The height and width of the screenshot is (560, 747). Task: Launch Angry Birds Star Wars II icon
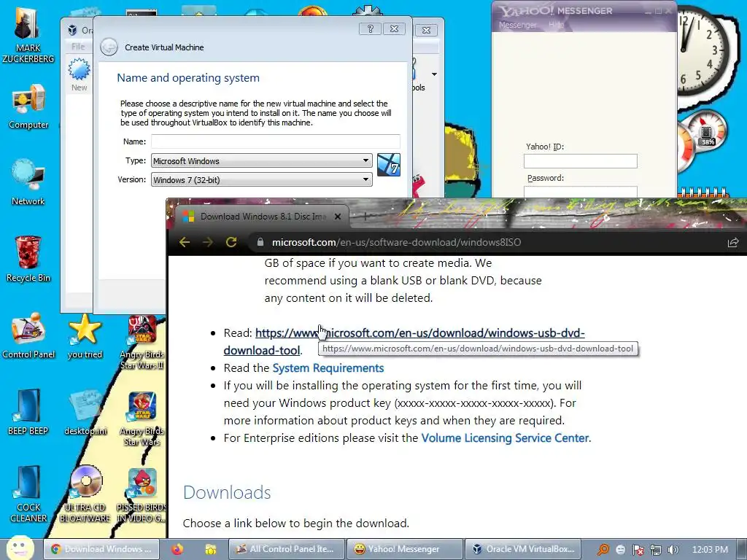click(x=142, y=342)
